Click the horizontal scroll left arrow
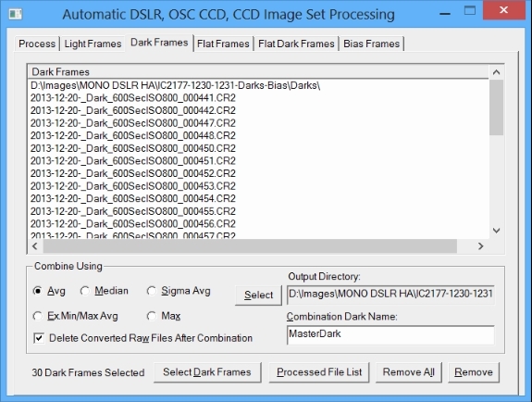The width and height of the screenshot is (532, 402). click(35, 246)
